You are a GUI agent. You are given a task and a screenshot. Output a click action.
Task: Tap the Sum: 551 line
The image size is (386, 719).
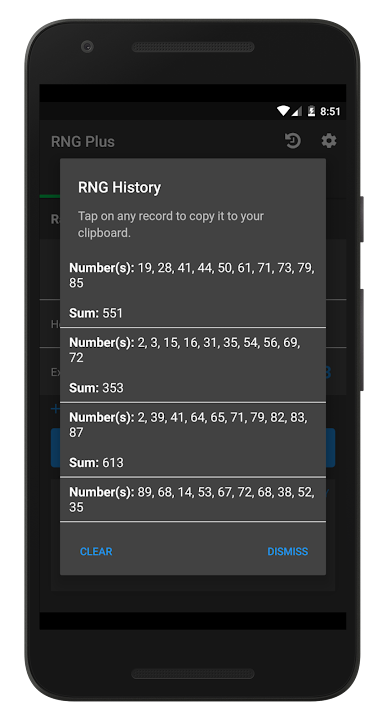pyautogui.click(x=96, y=313)
